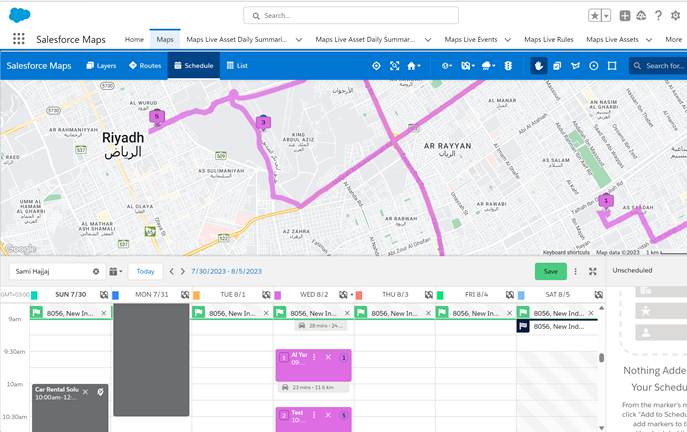Select the lasso polygon drawing tool
Image resolution: width=687 pixels, height=432 pixels.
coord(575,66)
